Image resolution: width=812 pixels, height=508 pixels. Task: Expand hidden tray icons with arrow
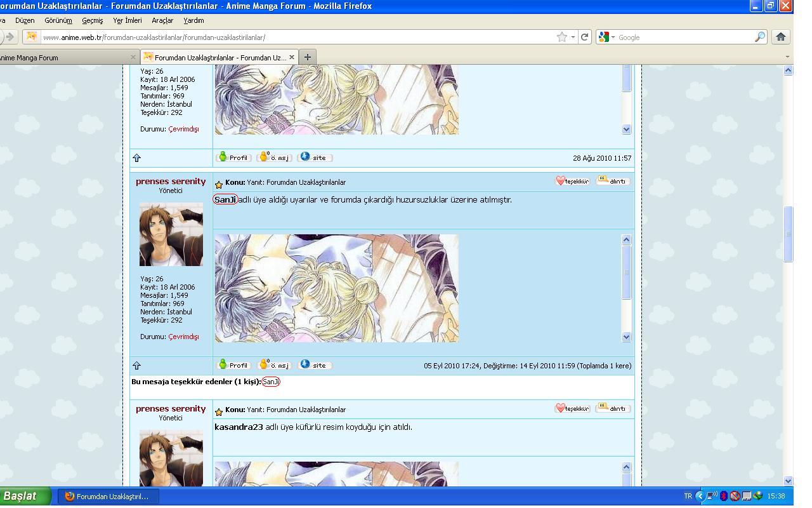(x=700, y=496)
